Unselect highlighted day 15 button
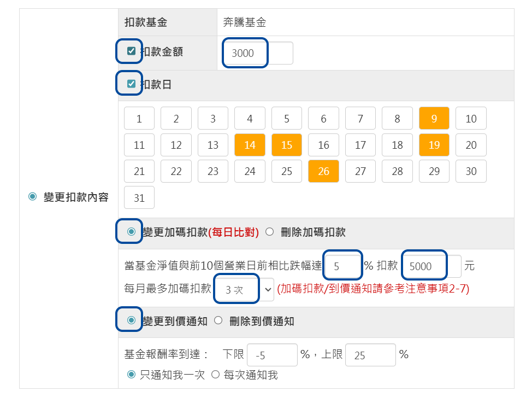532x397 pixels. coord(287,145)
